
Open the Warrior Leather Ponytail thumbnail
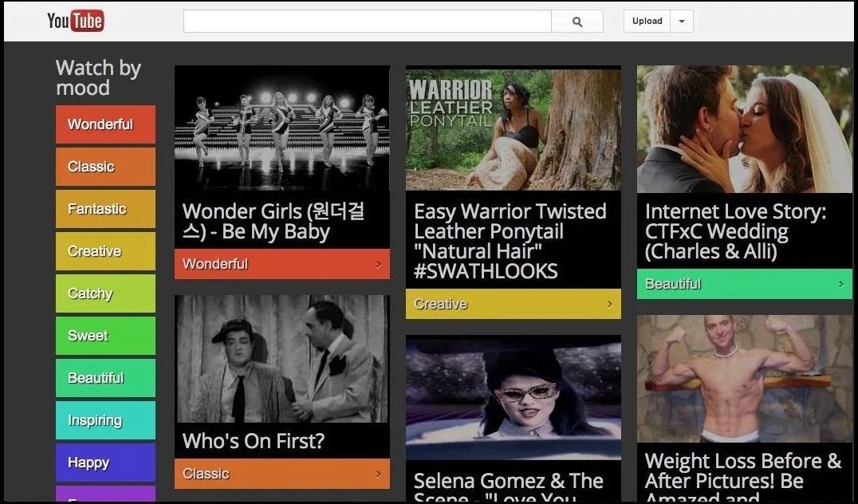point(514,129)
